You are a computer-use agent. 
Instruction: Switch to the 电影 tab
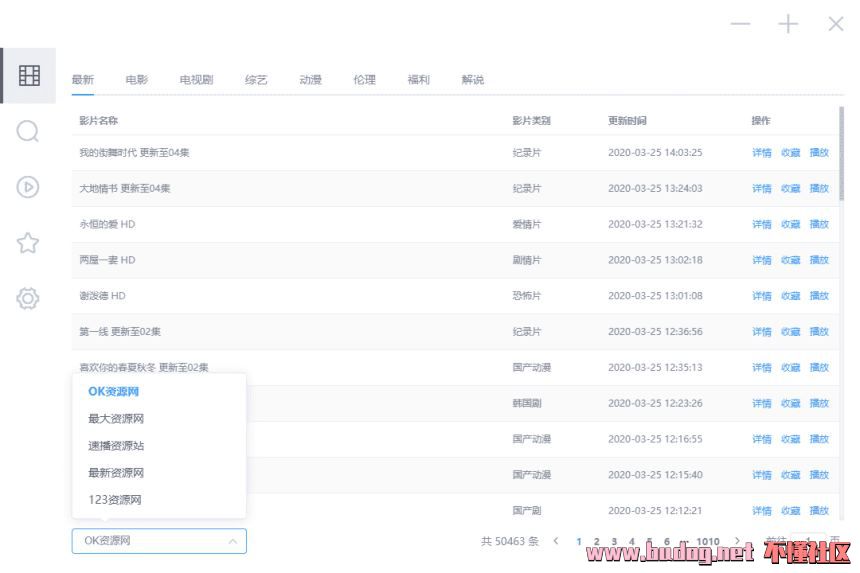pyautogui.click(x=136, y=80)
